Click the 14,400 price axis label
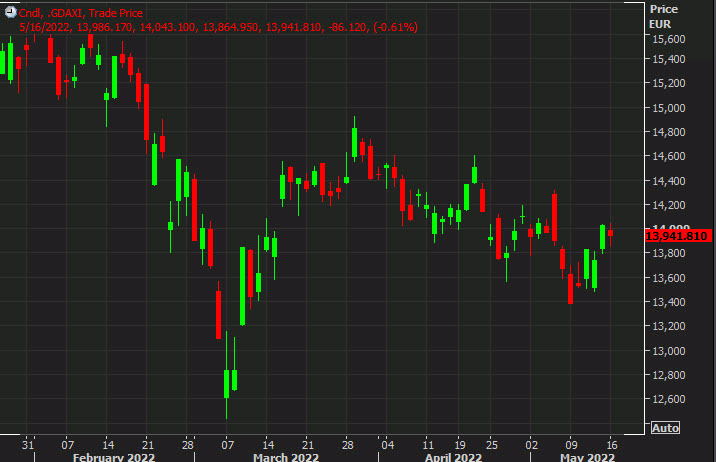The height and width of the screenshot is (462, 716). (669, 181)
